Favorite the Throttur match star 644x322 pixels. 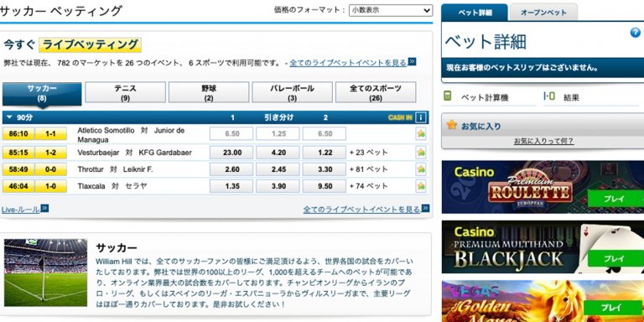tap(421, 169)
